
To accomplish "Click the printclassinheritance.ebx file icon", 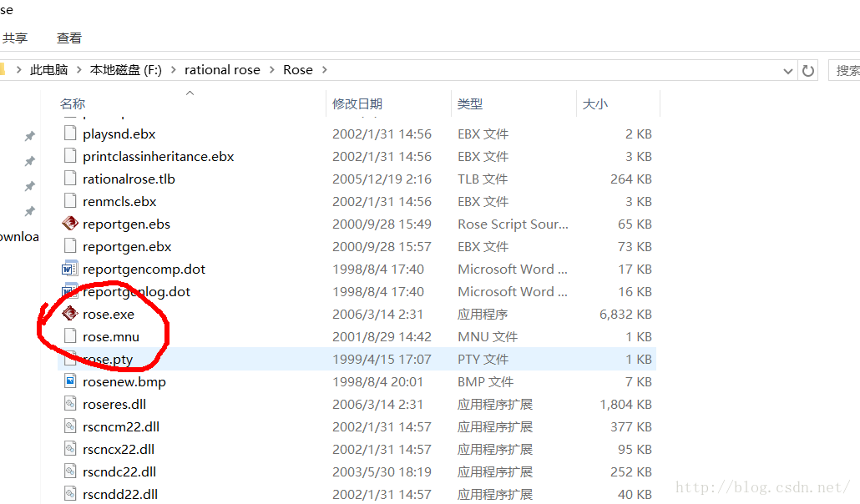I will coord(69,156).
